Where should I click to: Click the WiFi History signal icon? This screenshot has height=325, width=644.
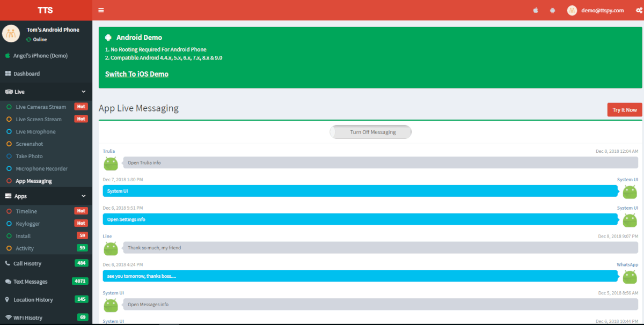click(8, 317)
